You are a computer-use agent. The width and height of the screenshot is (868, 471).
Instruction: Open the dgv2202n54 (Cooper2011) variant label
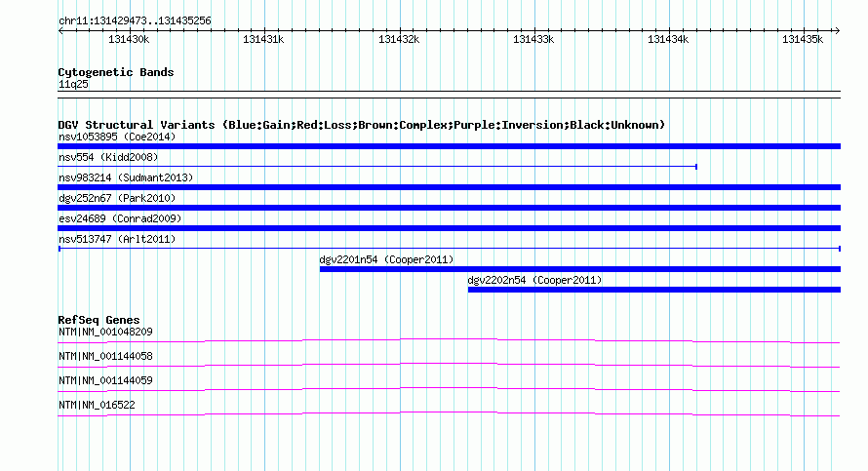(x=534, y=280)
